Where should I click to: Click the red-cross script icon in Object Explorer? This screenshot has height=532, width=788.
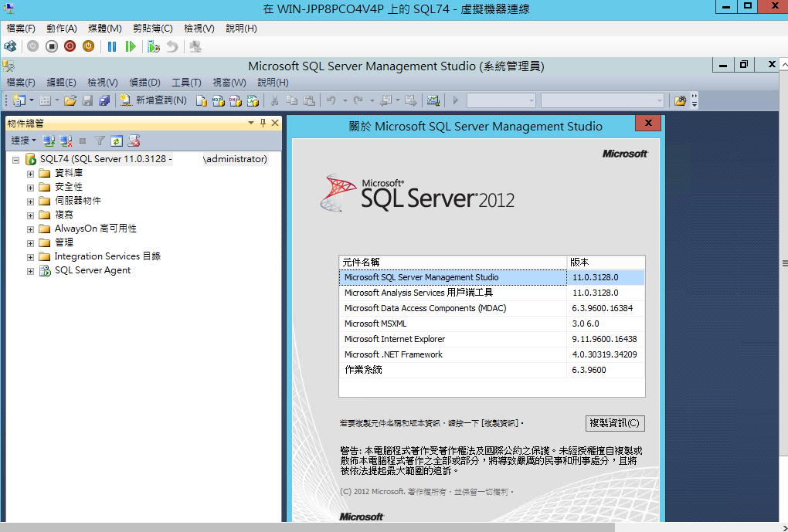tap(134, 141)
